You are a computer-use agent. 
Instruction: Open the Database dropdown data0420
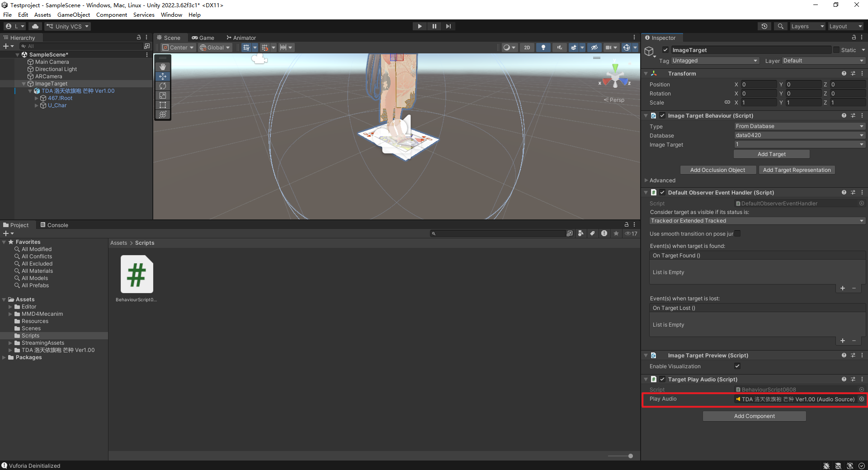(800, 135)
